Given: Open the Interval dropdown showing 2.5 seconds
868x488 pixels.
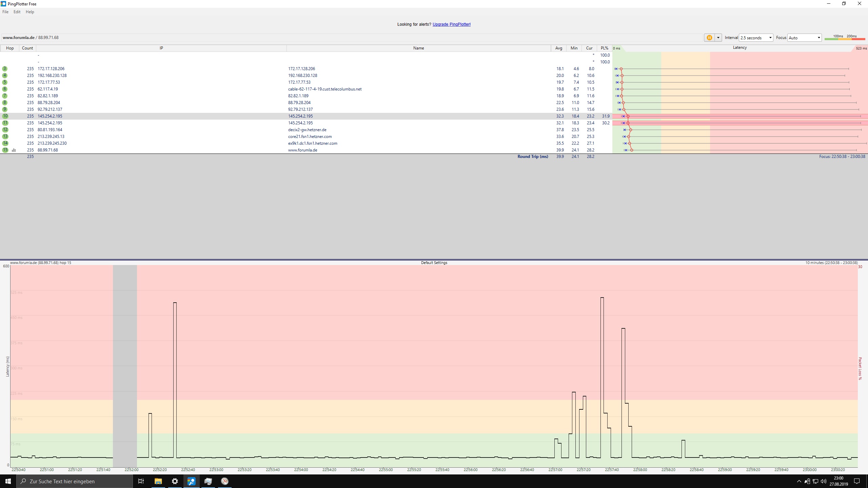Looking at the screenshot, I should (756, 38).
